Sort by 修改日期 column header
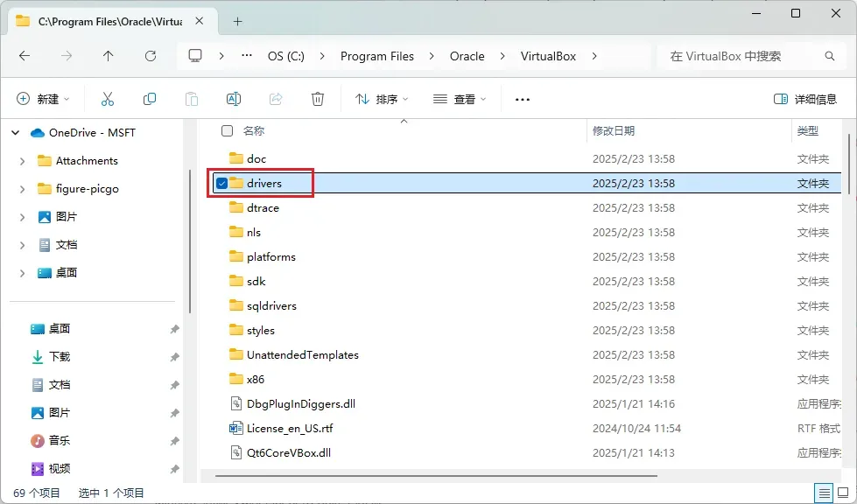The height and width of the screenshot is (504, 857). coord(614,131)
